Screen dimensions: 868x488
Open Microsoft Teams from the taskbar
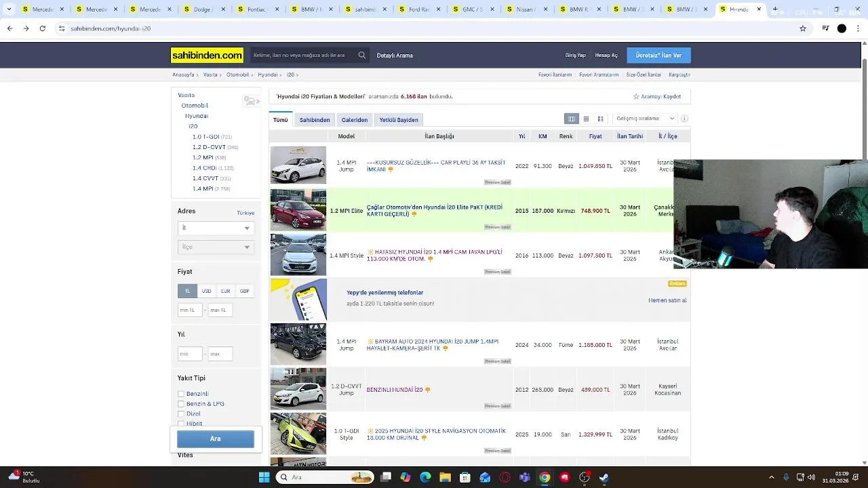pyautogui.click(x=524, y=477)
